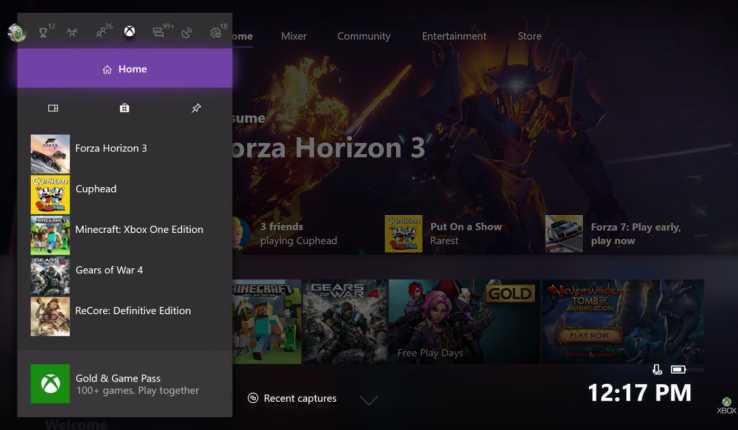Switch to the Mixer tab
The height and width of the screenshot is (430, 738).
294,36
